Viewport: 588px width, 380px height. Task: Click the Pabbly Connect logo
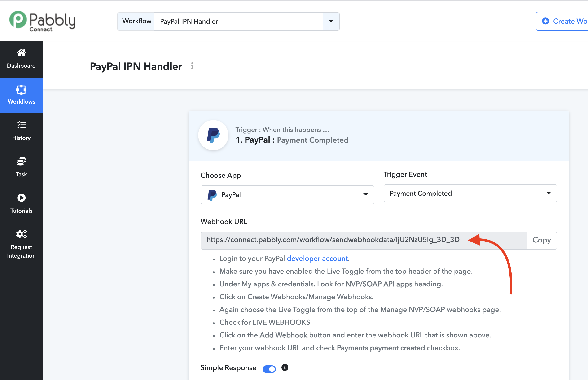click(42, 21)
